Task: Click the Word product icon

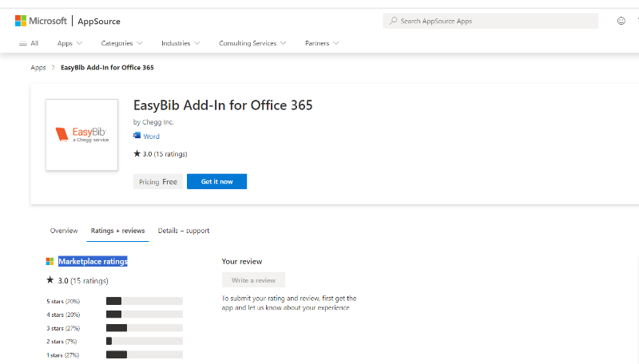Action: 137,136
